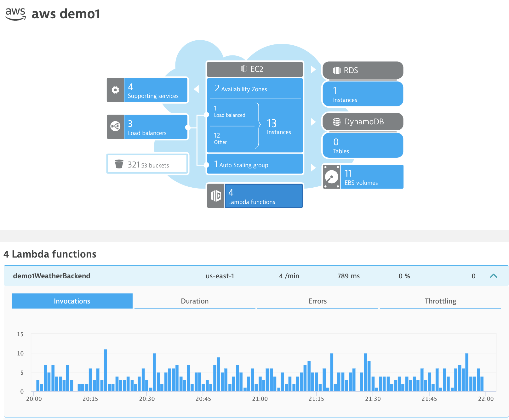
Task: Click the EBS volumes disk icon
Action: (331, 177)
